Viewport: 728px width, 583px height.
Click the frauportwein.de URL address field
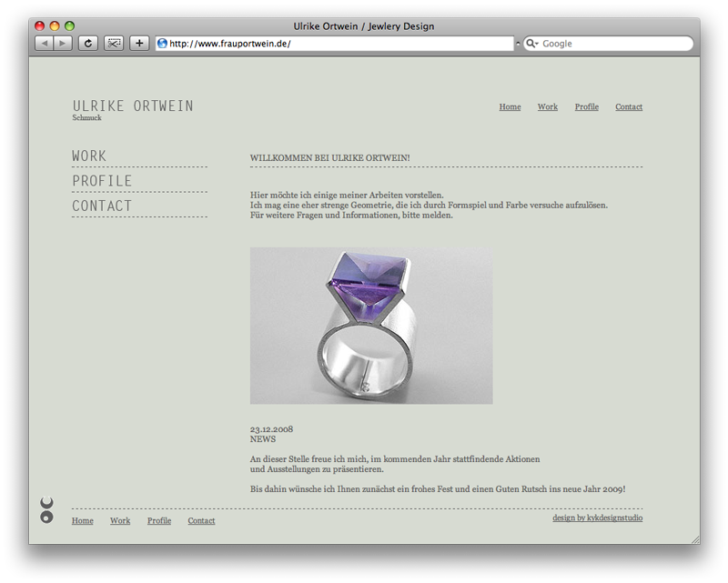click(335, 44)
